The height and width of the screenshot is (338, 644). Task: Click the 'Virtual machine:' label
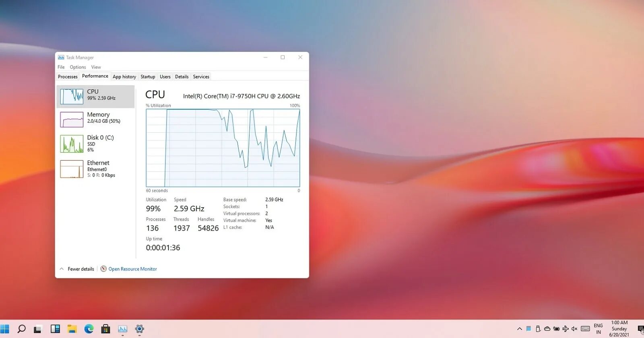coord(240,221)
